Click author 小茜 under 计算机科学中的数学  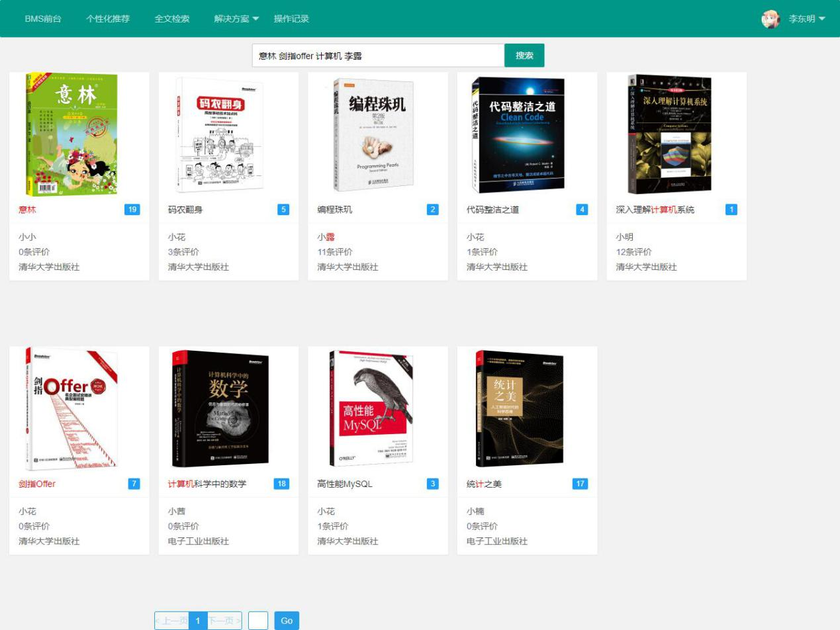[x=177, y=512]
